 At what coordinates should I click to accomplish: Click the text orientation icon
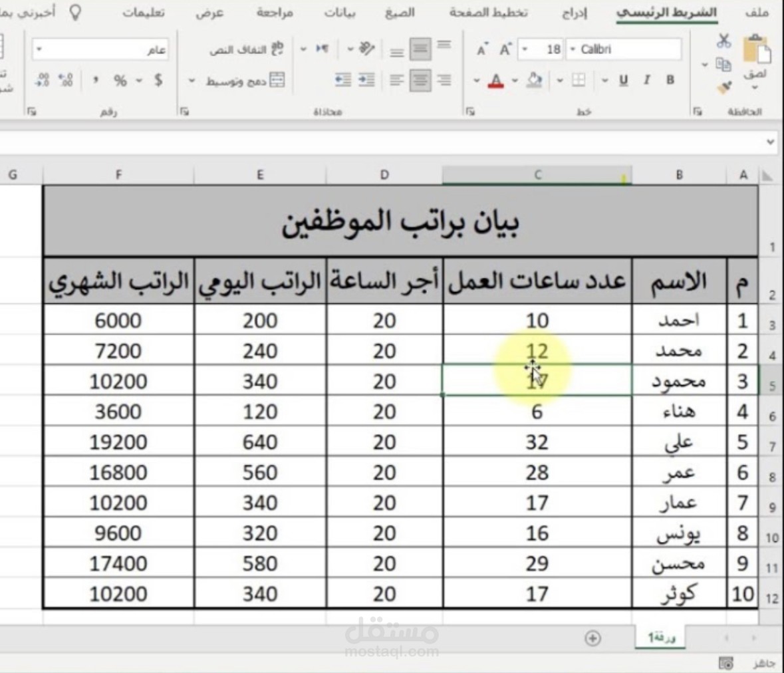[367, 49]
